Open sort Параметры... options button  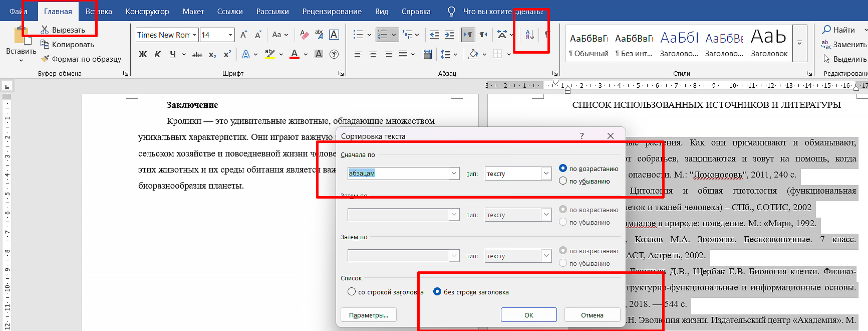pyautogui.click(x=369, y=315)
